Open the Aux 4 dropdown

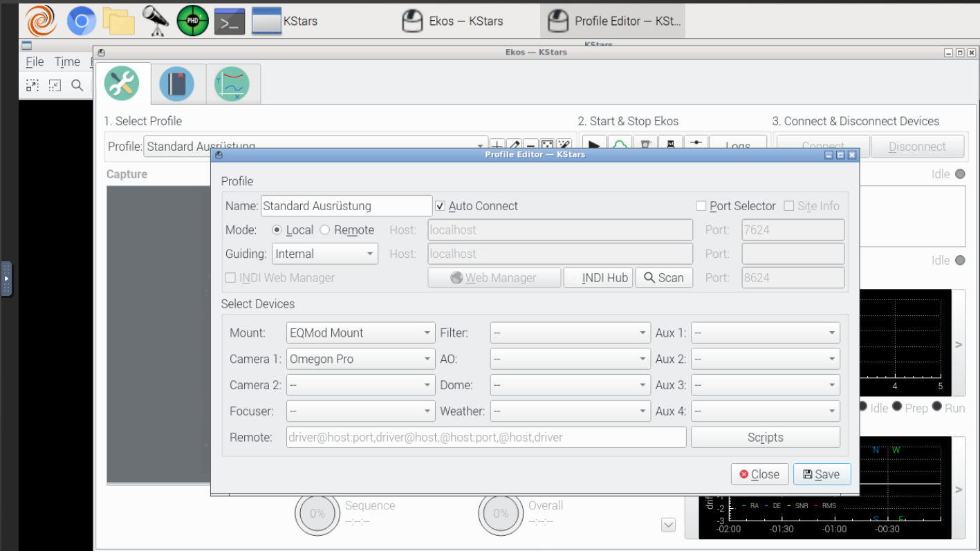766,411
